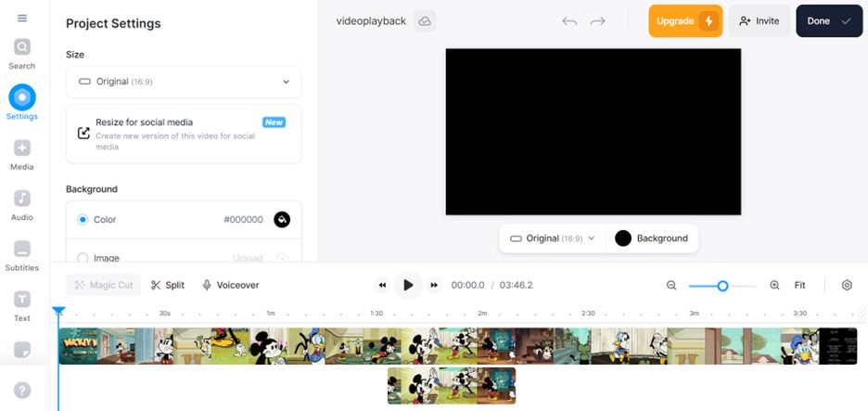Image resolution: width=868 pixels, height=411 pixels.
Task: Select the Image background radio button
Action: click(x=83, y=258)
